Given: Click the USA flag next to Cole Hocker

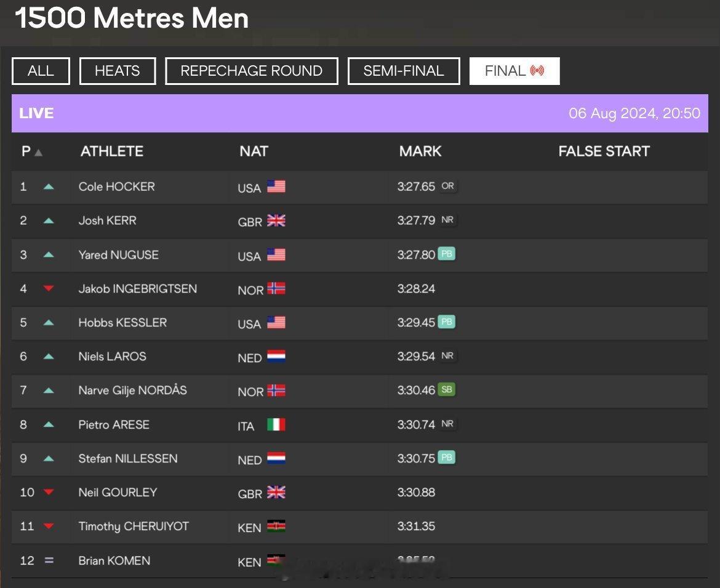Looking at the screenshot, I should pos(276,187).
